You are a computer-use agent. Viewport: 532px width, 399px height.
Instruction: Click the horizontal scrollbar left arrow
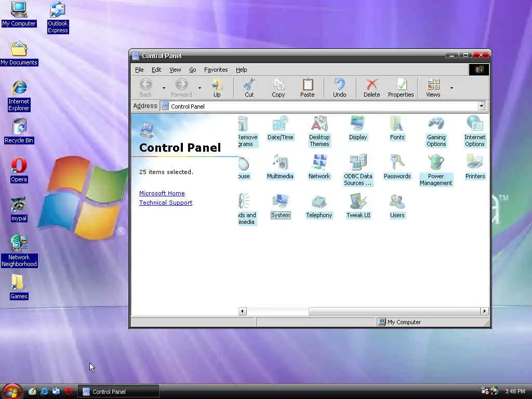click(x=242, y=311)
